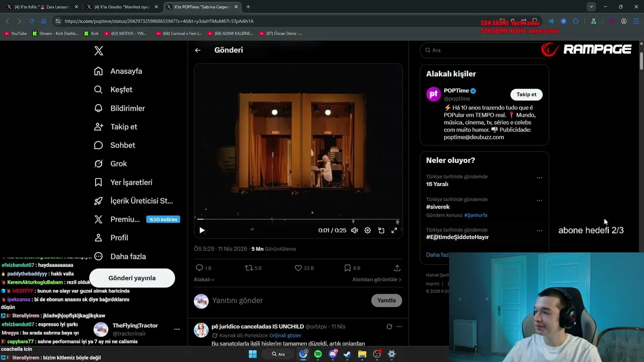Click Yanıtla reply button
Image resolution: width=644 pixels, height=362 pixels.
386,301
